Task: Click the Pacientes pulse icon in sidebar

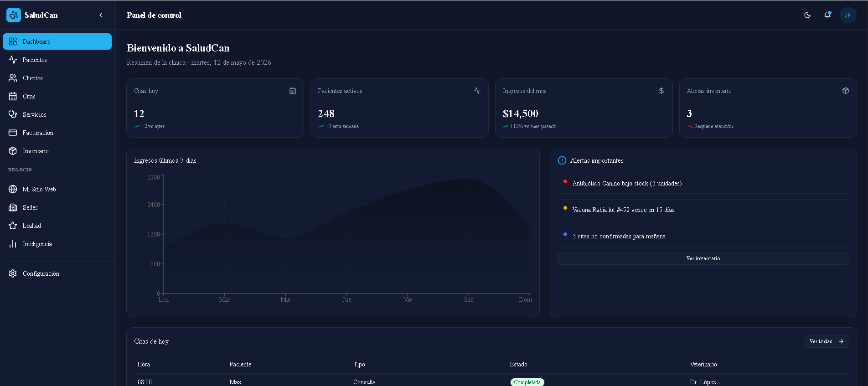Action: pos(13,60)
